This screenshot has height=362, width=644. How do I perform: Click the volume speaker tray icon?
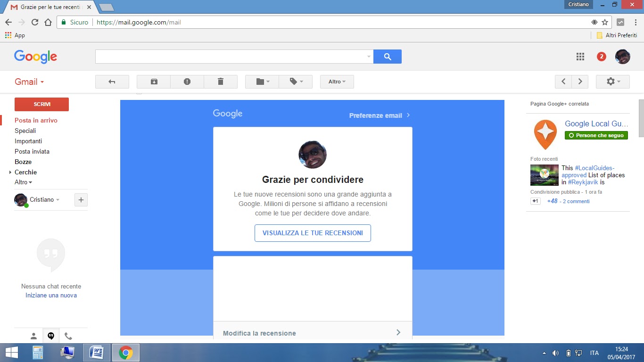coord(555,353)
